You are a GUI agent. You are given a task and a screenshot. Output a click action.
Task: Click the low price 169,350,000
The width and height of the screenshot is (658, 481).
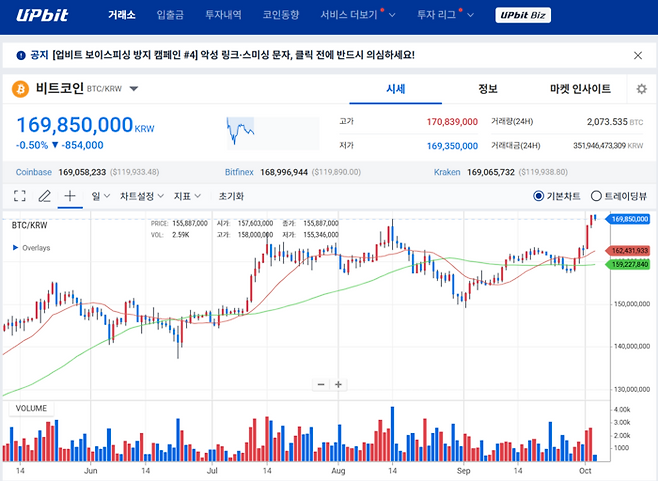pyautogui.click(x=452, y=146)
